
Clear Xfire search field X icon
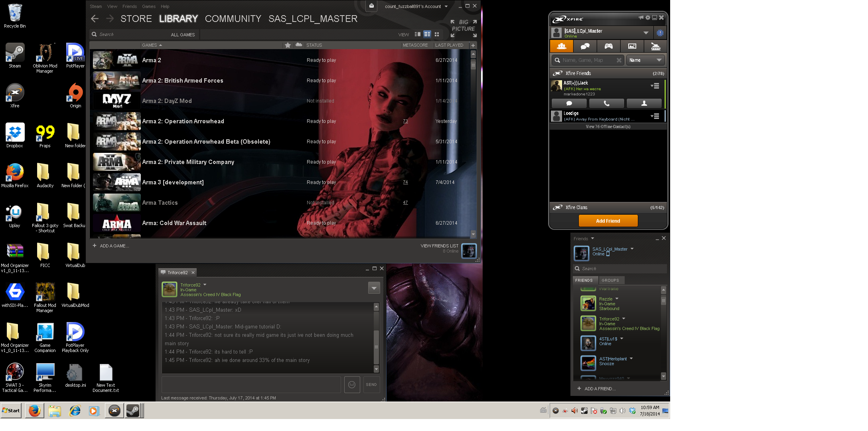pyautogui.click(x=619, y=60)
